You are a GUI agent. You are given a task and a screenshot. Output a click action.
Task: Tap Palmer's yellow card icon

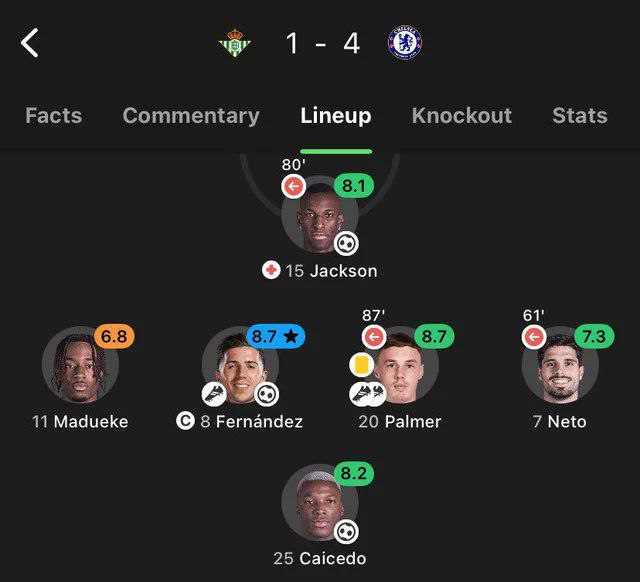coord(361,366)
